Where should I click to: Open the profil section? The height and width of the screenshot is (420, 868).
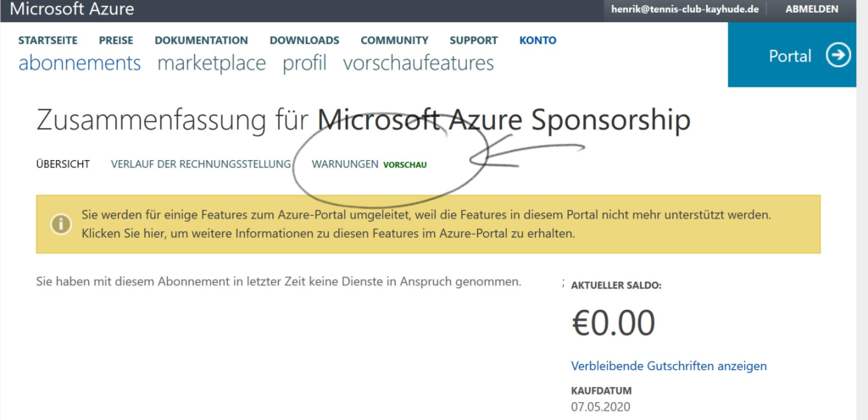pos(304,64)
